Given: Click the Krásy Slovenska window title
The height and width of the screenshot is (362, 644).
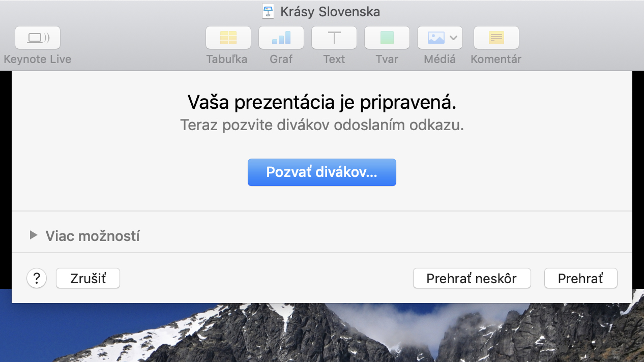Looking at the screenshot, I should tap(330, 12).
